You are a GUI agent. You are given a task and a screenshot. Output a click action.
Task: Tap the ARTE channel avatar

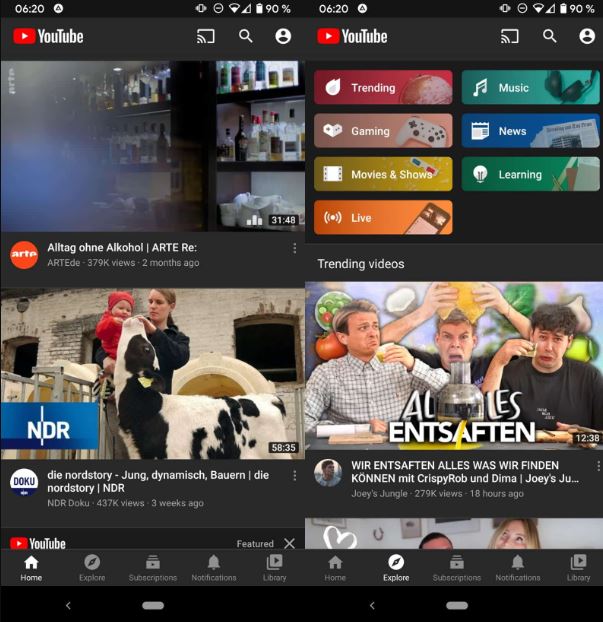(24, 255)
